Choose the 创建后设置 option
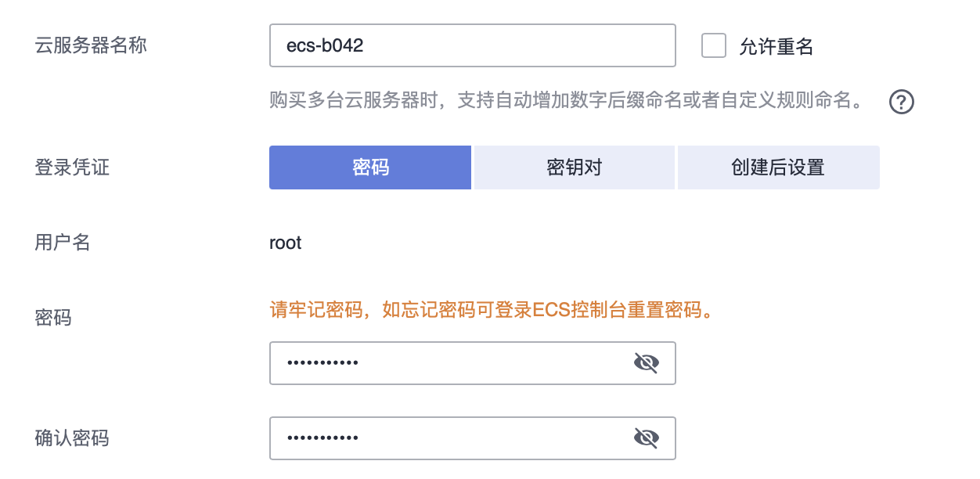Screen dimensions: 980x479 (x=778, y=167)
